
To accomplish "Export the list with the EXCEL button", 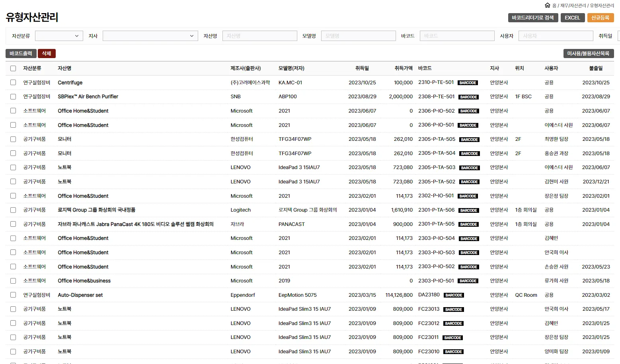I will point(572,18).
